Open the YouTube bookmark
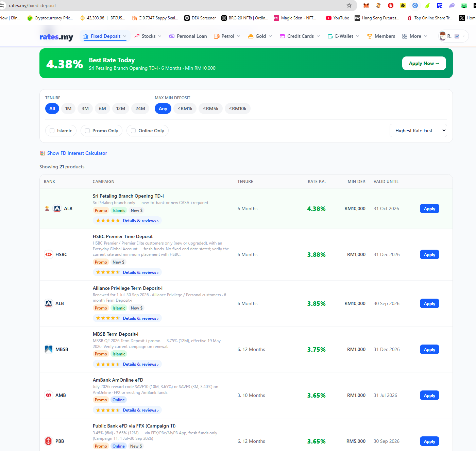Image resolution: width=476 pixels, height=451 pixels. pos(338,18)
